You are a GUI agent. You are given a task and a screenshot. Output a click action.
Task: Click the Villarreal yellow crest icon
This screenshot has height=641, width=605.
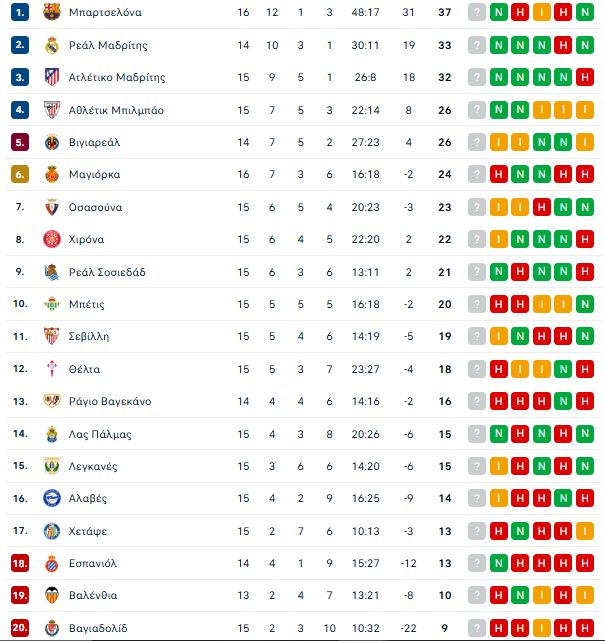click(x=52, y=142)
